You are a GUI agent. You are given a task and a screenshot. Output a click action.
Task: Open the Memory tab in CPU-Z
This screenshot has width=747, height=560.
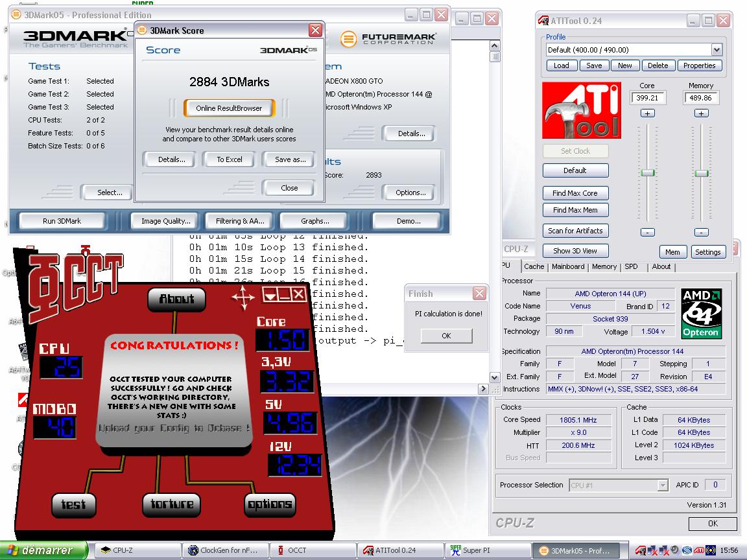(604, 266)
